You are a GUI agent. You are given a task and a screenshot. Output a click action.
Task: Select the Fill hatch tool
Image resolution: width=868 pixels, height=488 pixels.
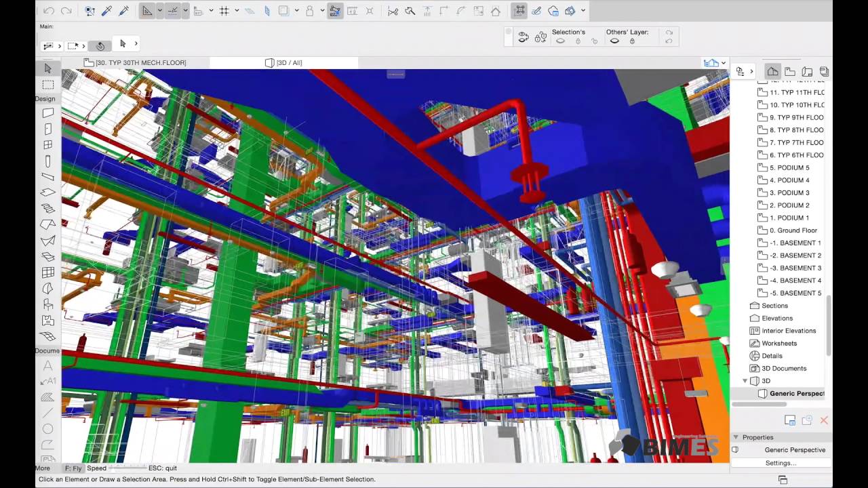[47, 397]
